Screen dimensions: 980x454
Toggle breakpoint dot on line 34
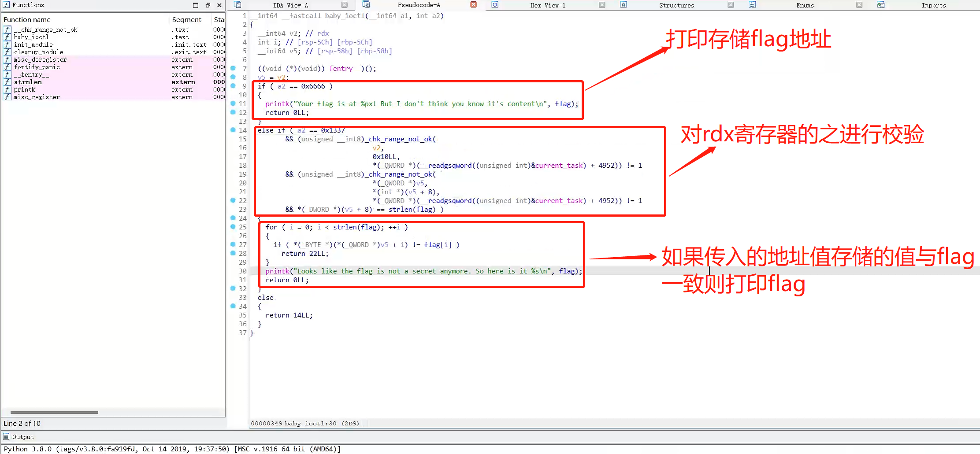(x=233, y=306)
